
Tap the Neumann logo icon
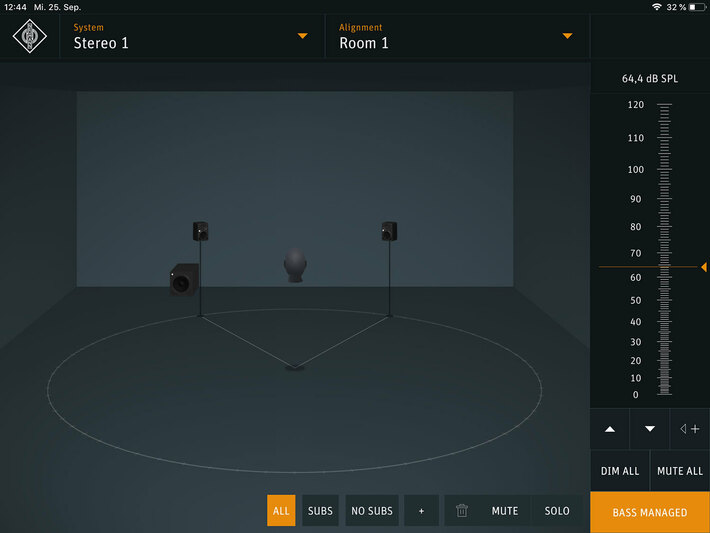[30, 36]
